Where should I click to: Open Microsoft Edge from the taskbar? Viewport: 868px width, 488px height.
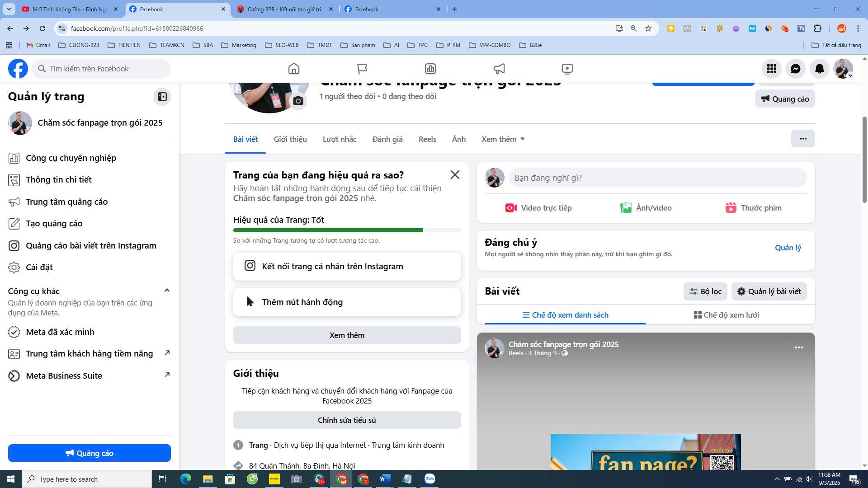point(186,479)
